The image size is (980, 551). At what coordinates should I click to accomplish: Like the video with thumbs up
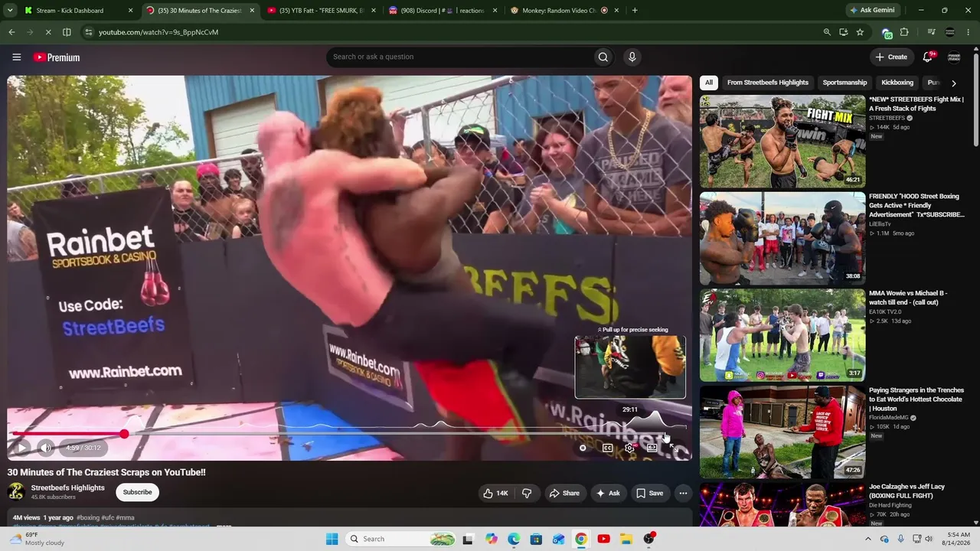coord(495,494)
